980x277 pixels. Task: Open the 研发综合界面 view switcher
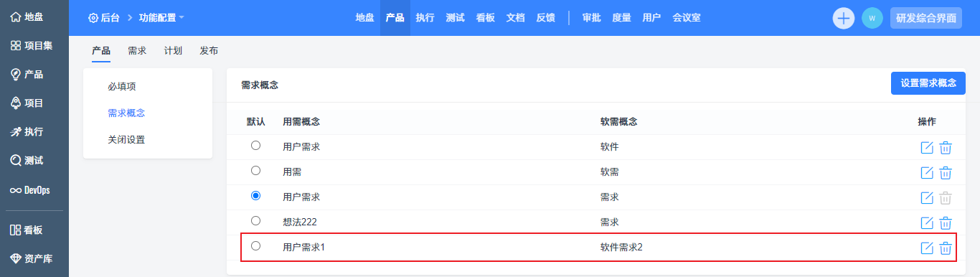[926, 18]
